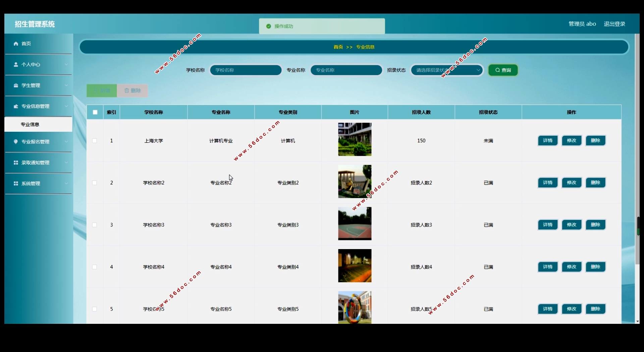Click 修改 for 学校名称3 row

coord(572,225)
